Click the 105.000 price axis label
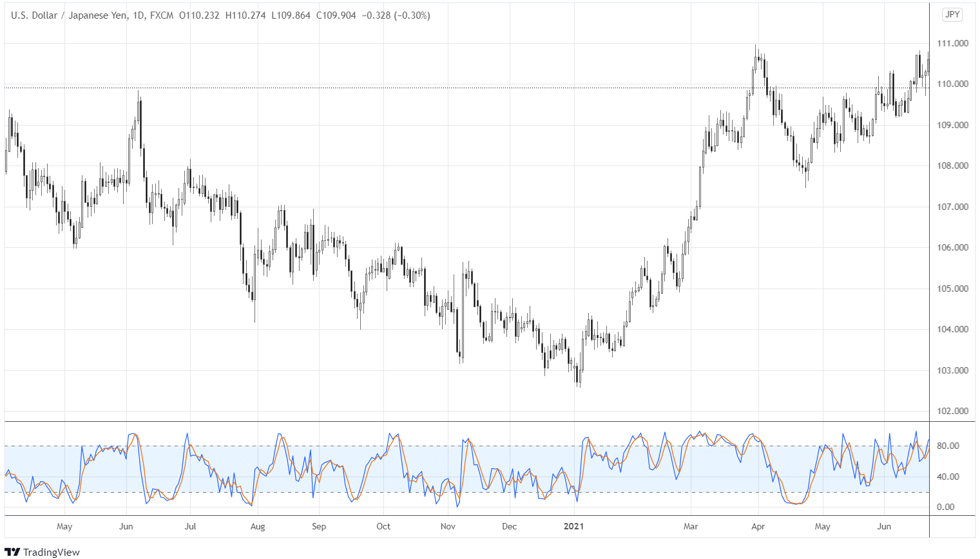The height and width of the screenshot is (559, 980). click(952, 289)
